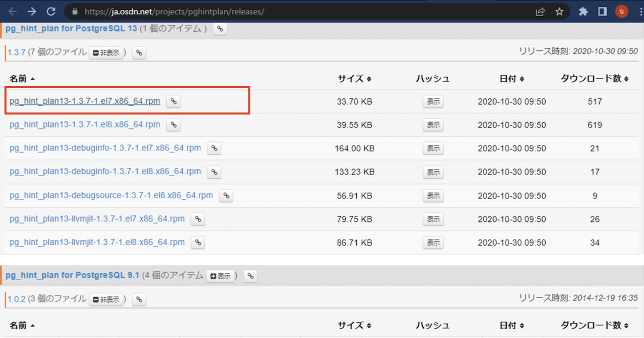Download pg_hint_plan13-debugsource-1.3.7-1.el8.x86_64.rpm
The image size is (644, 338).
(111, 195)
